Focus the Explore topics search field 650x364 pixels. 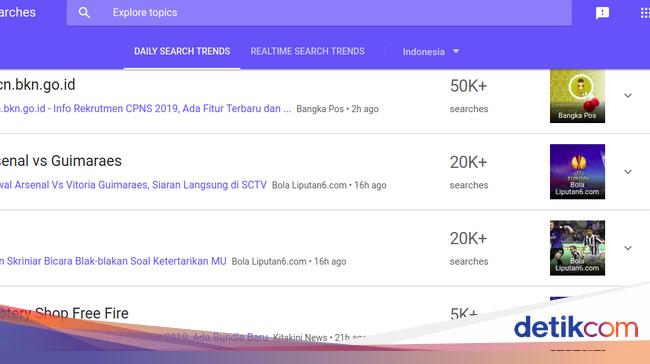[319, 13]
